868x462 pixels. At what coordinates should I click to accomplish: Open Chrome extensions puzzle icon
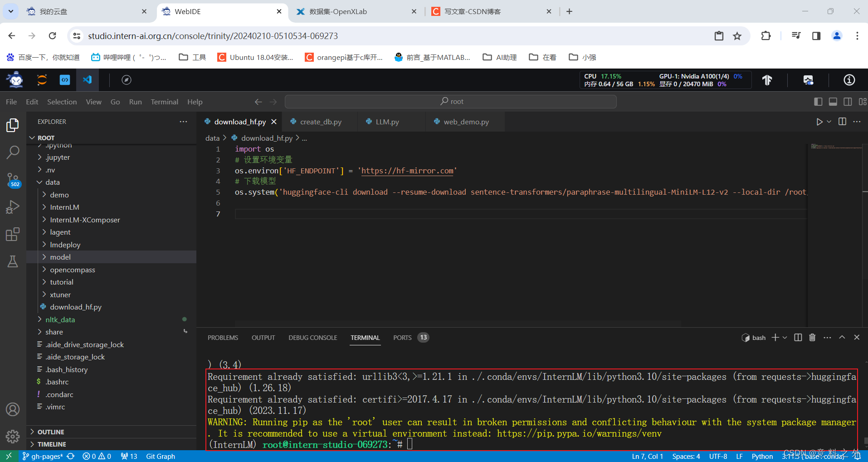coord(766,36)
